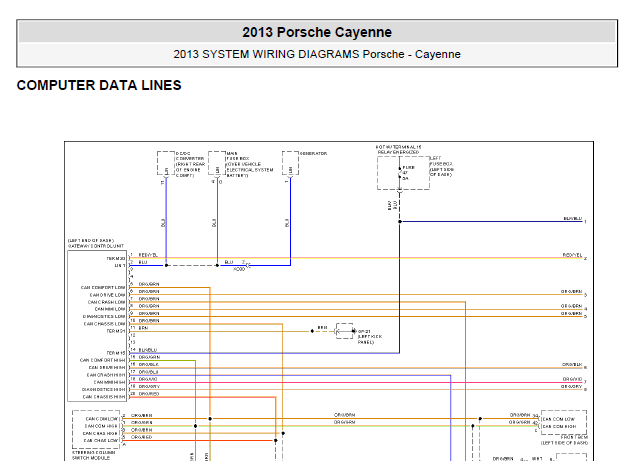Click the CAN DRIVE HIGH pin label
Screen dimensions: 638x461
[x=107, y=367]
